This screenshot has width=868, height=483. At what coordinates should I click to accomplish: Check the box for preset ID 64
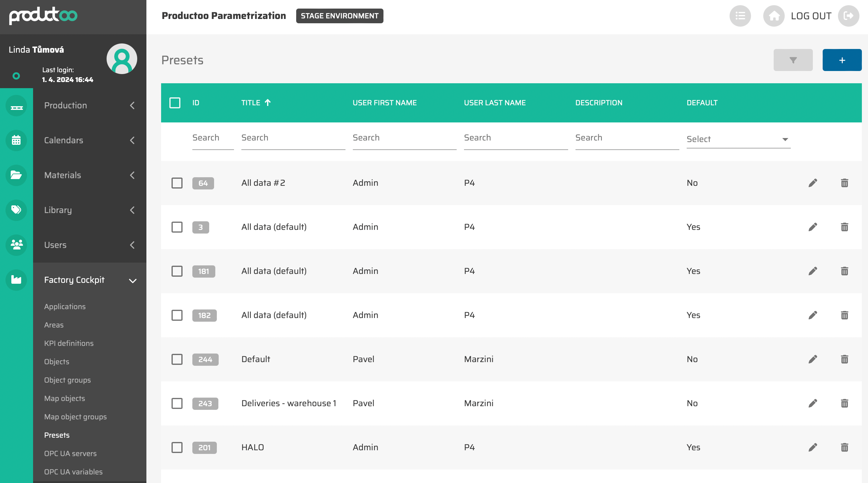pyautogui.click(x=177, y=183)
